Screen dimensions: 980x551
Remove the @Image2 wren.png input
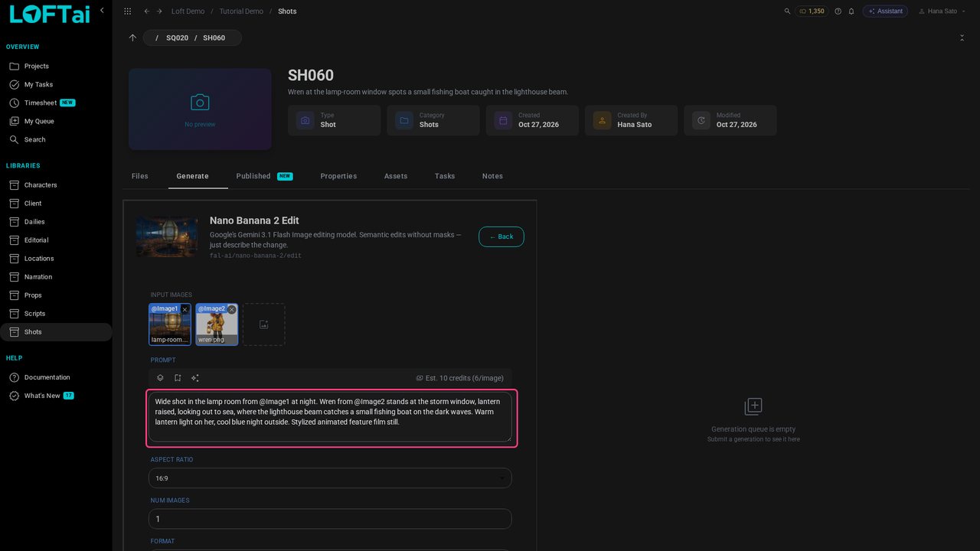pos(231,310)
